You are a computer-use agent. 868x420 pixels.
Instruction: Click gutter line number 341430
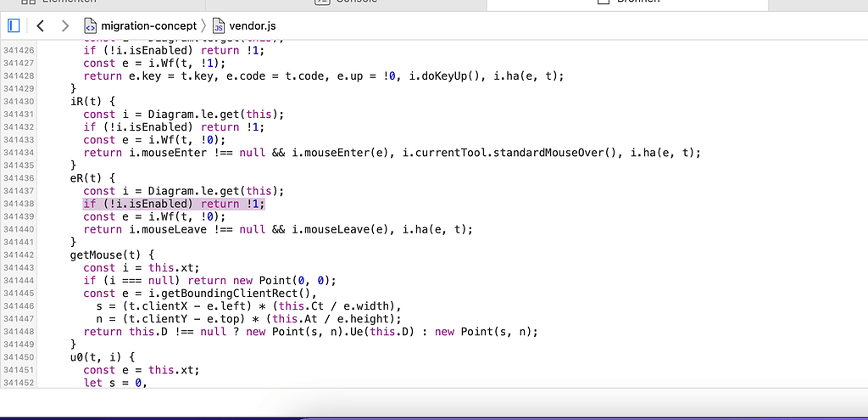click(x=19, y=102)
